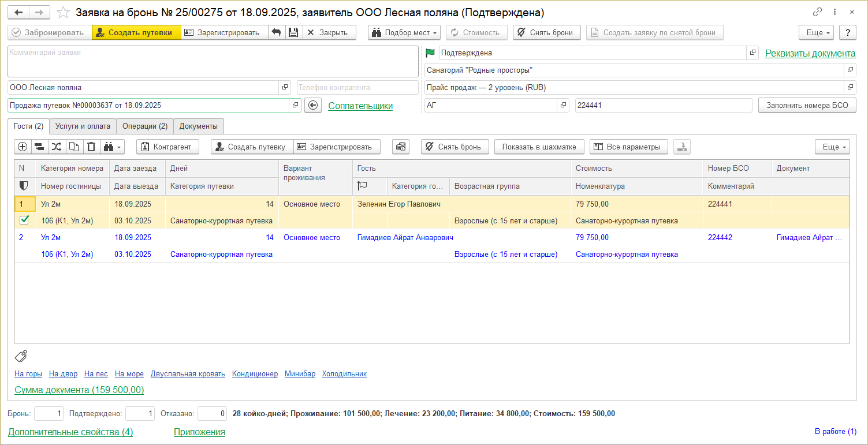Click the Кондиционер room feature link
The image size is (868, 445).
(x=255, y=373)
